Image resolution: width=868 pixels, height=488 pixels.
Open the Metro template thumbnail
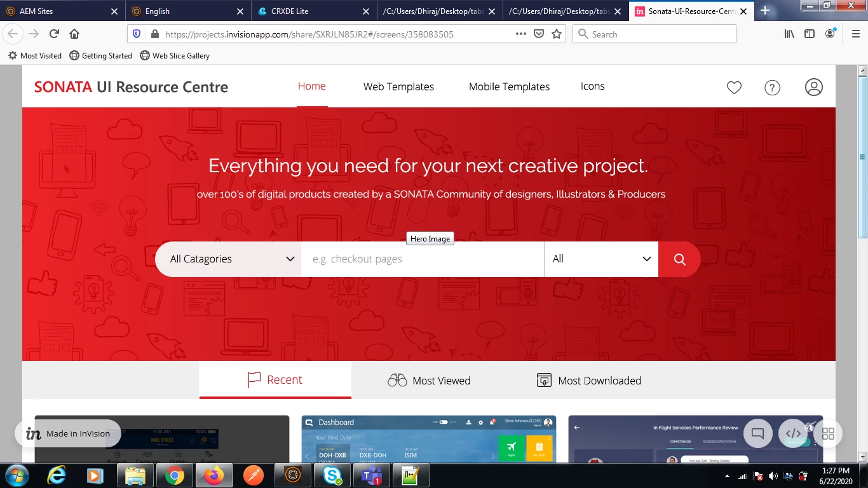point(162,439)
